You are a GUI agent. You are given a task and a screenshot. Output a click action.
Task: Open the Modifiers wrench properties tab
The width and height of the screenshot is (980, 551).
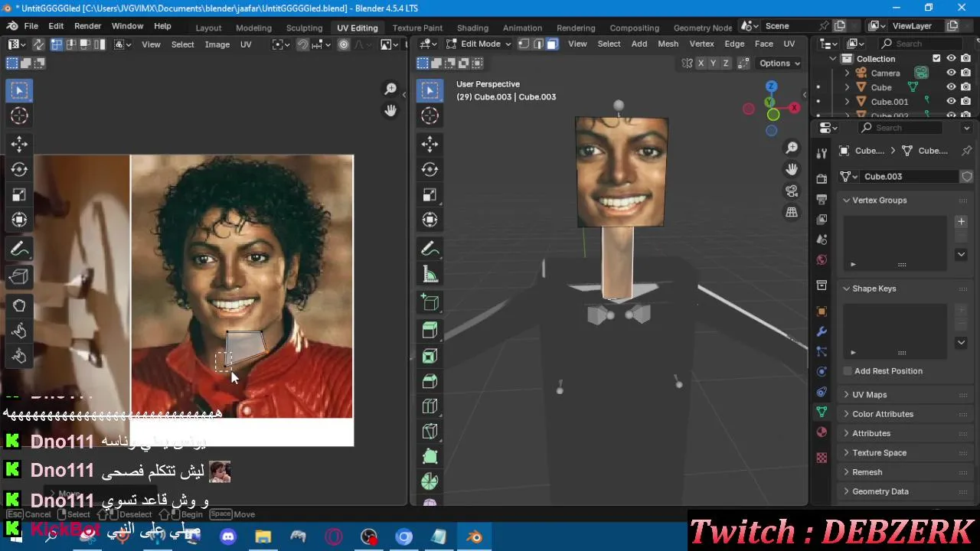click(x=822, y=331)
